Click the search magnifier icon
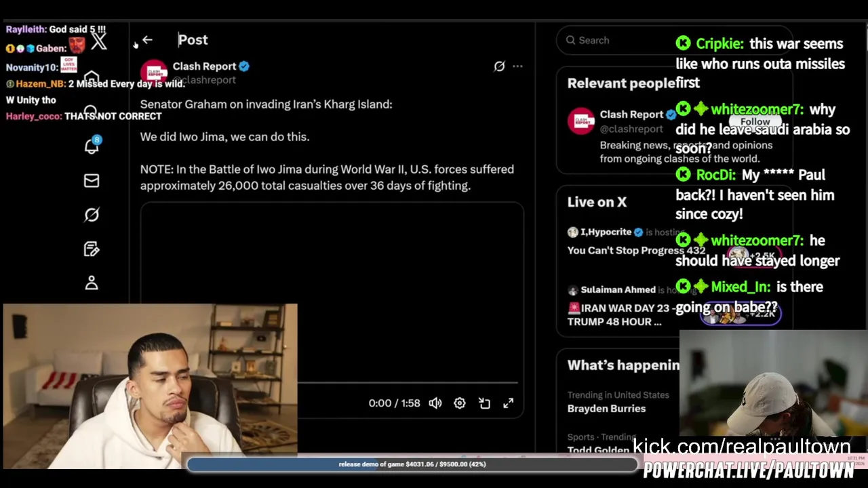The height and width of the screenshot is (488, 868). (571, 41)
